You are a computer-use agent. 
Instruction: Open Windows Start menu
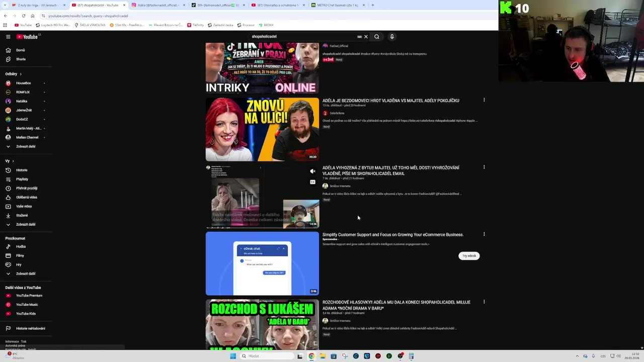(x=233, y=356)
